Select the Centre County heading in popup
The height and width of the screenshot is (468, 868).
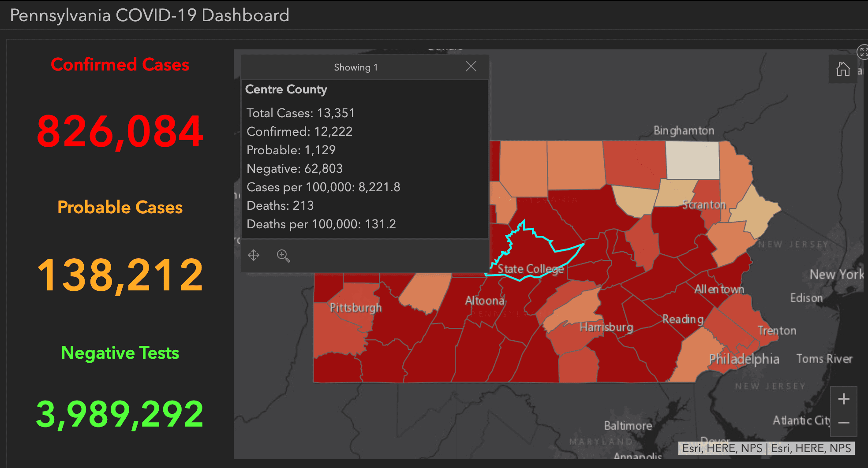(x=286, y=89)
